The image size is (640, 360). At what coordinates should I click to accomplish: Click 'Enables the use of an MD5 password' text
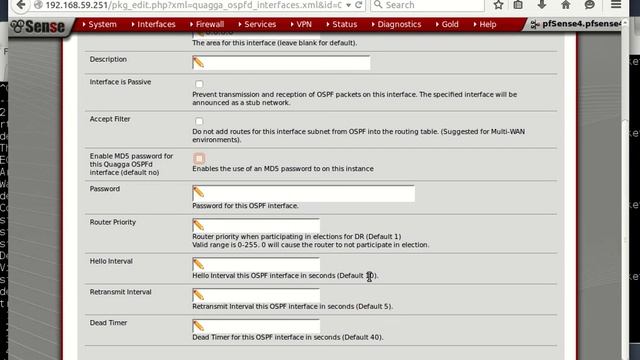(x=283, y=169)
